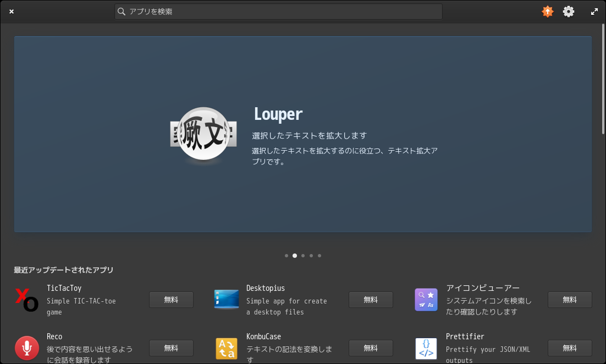Click 'Prettify your JSON/XML outputs' description
606x364 pixels.
pyautogui.click(x=488, y=354)
